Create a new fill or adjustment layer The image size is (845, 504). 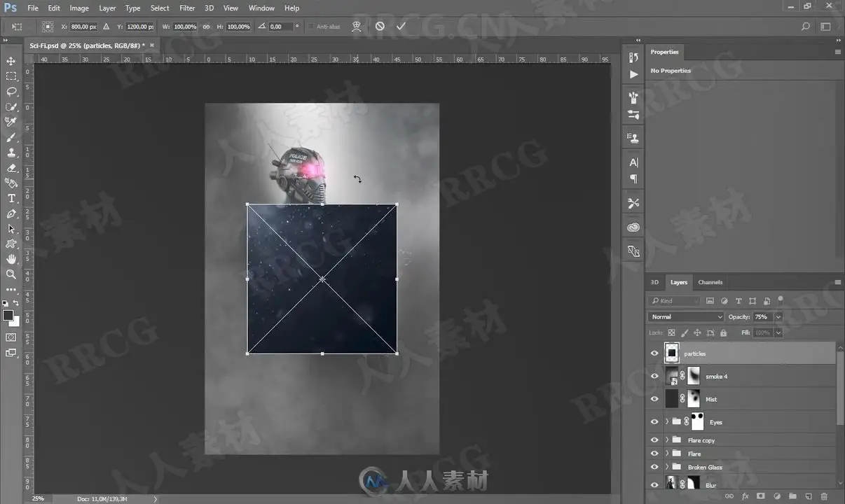point(777,496)
